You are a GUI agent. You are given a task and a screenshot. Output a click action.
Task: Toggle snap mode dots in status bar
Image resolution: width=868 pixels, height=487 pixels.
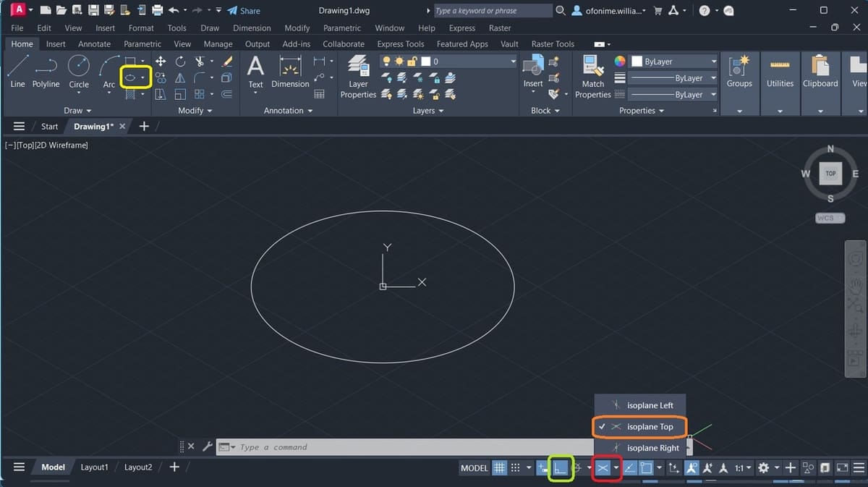point(516,467)
